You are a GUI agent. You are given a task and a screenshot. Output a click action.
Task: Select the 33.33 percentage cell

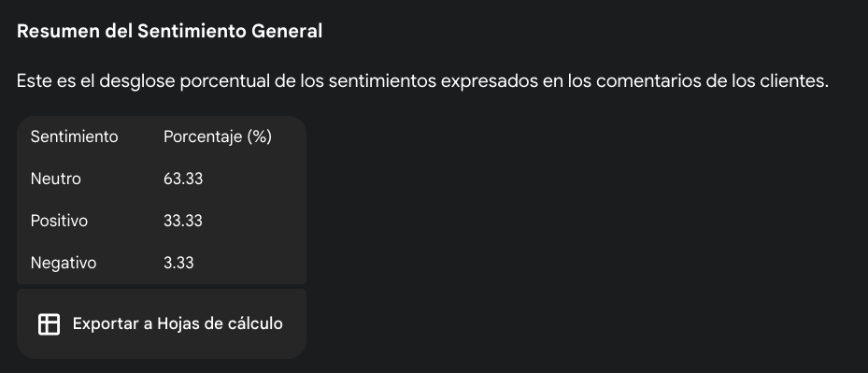[183, 221]
